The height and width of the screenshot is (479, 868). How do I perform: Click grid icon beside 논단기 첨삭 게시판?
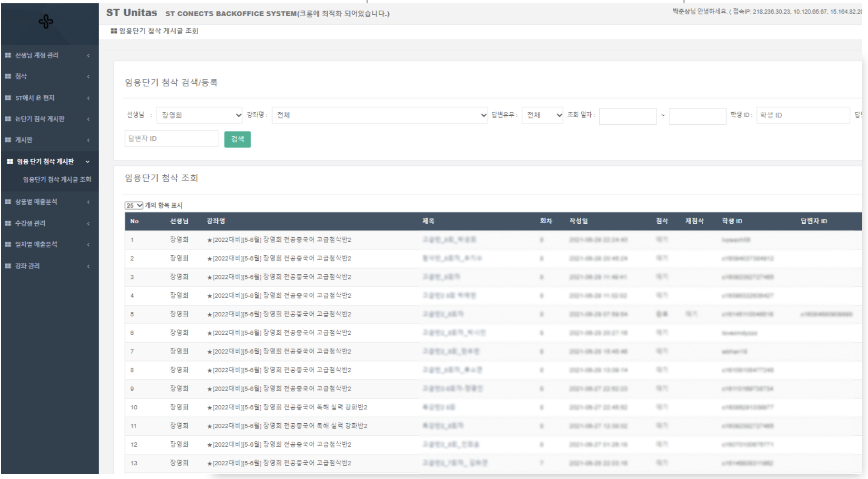(8, 119)
